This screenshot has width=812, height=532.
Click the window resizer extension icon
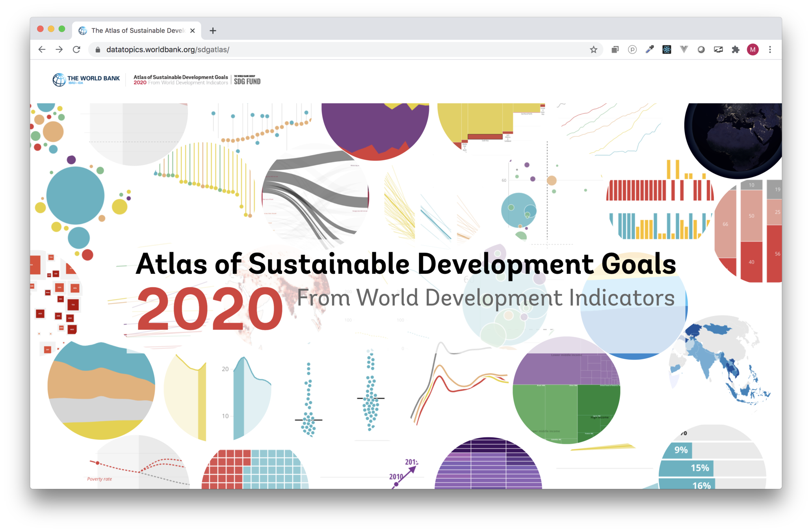718,50
